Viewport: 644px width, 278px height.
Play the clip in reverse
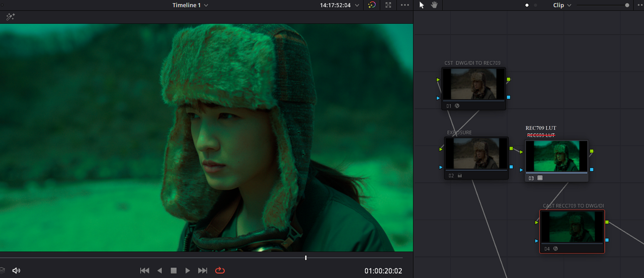click(159, 270)
